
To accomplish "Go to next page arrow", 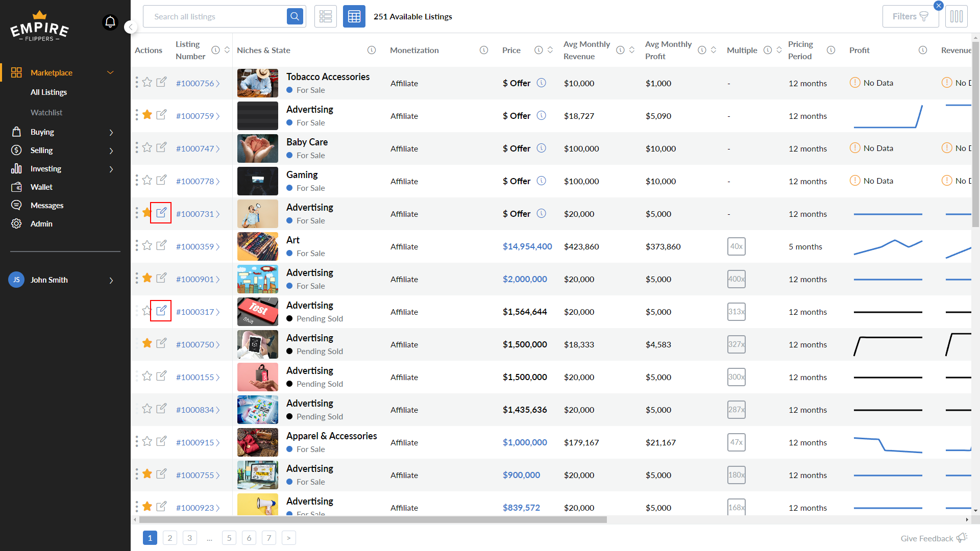I will point(289,538).
